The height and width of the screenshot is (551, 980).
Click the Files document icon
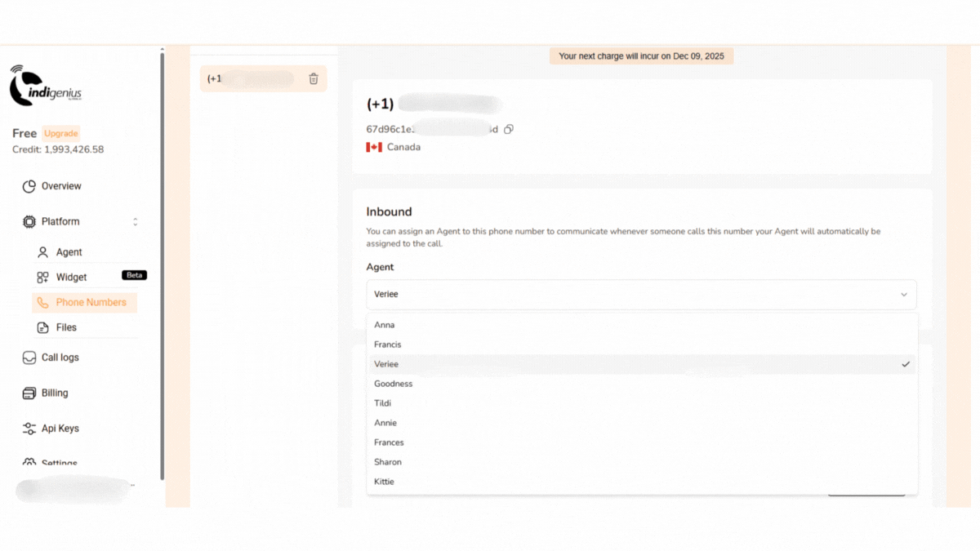(43, 327)
